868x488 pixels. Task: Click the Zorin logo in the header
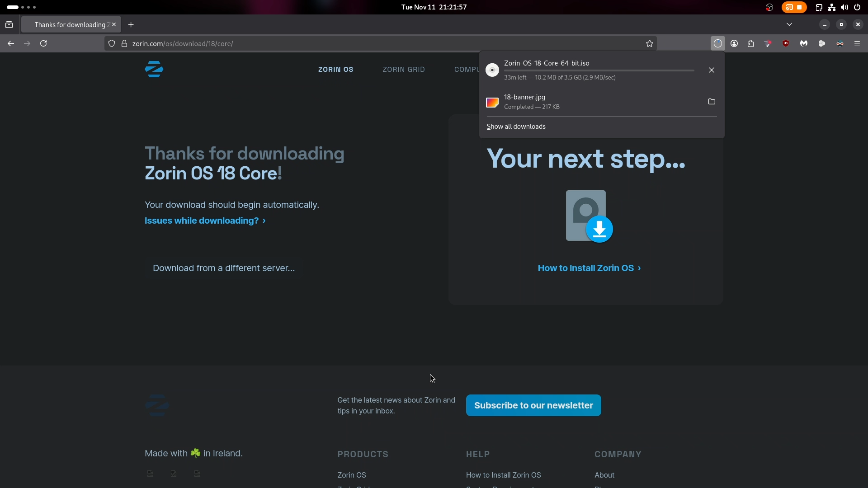click(x=154, y=69)
